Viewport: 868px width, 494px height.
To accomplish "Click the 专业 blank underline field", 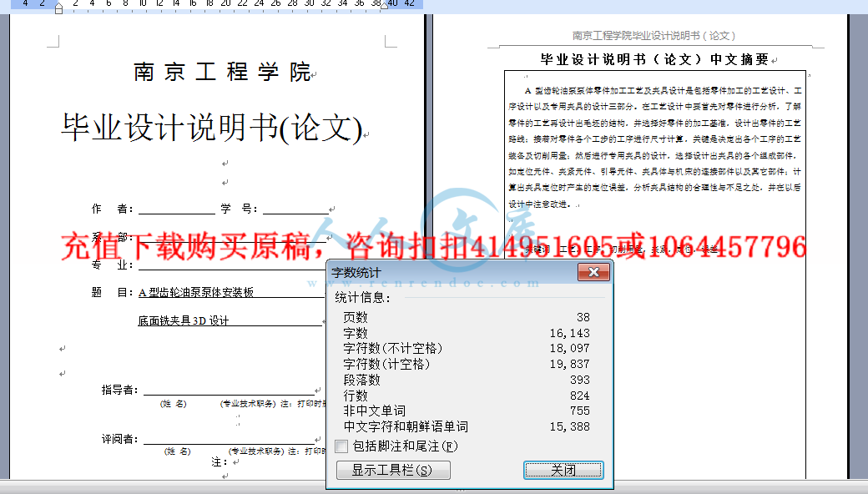I will click(231, 265).
